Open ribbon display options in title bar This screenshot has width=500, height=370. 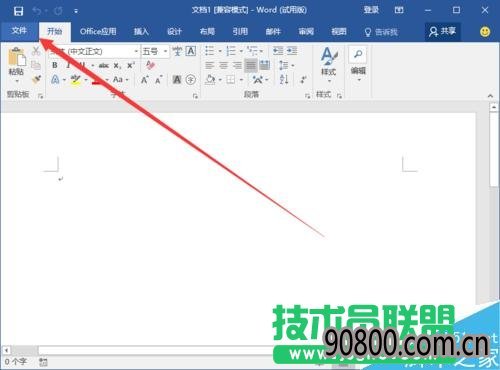tap(399, 10)
